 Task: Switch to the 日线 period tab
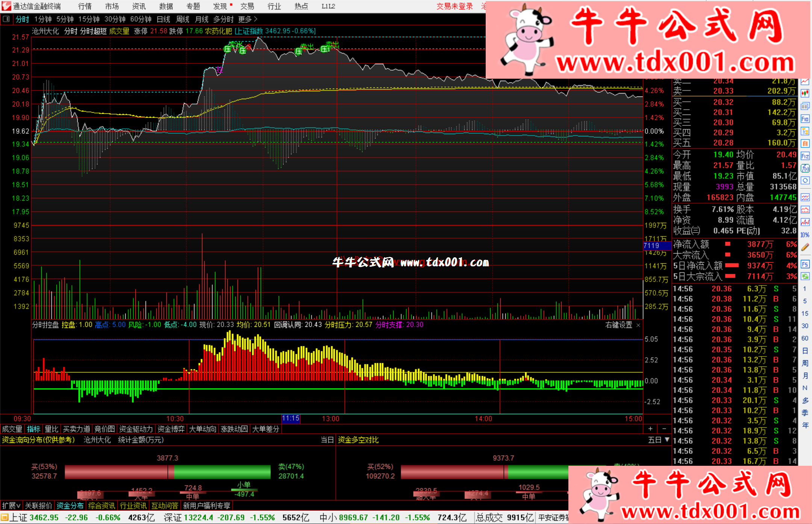pyautogui.click(x=163, y=19)
